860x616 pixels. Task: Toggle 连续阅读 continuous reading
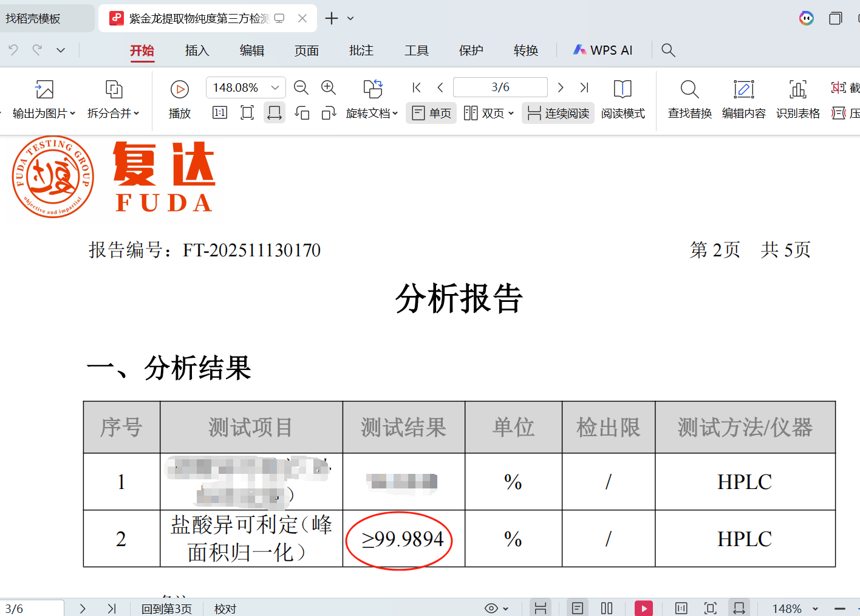[x=558, y=113]
